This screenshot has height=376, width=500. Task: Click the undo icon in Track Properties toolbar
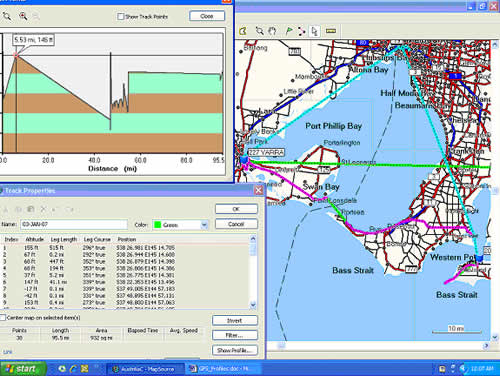[x=56, y=209]
